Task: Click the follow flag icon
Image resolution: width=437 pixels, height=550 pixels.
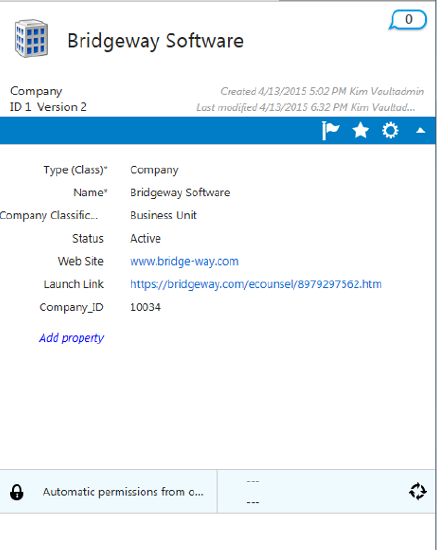Action: pos(330,130)
